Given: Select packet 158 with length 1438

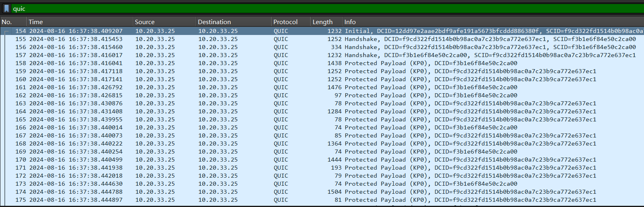Looking at the screenshot, I should pyautogui.click(x=242, y=63).
